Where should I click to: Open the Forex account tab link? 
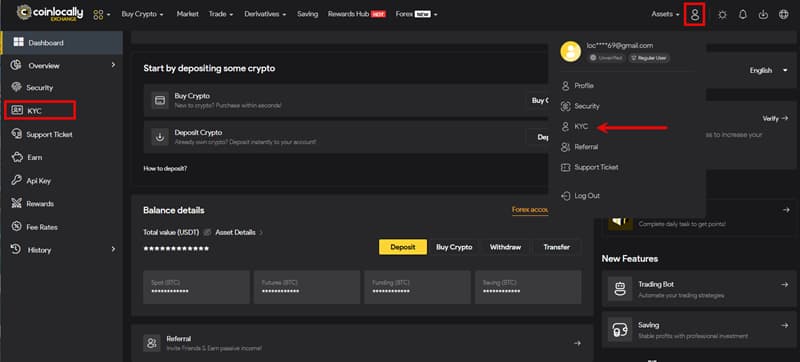pyautogui.click(x=531, y=210)
